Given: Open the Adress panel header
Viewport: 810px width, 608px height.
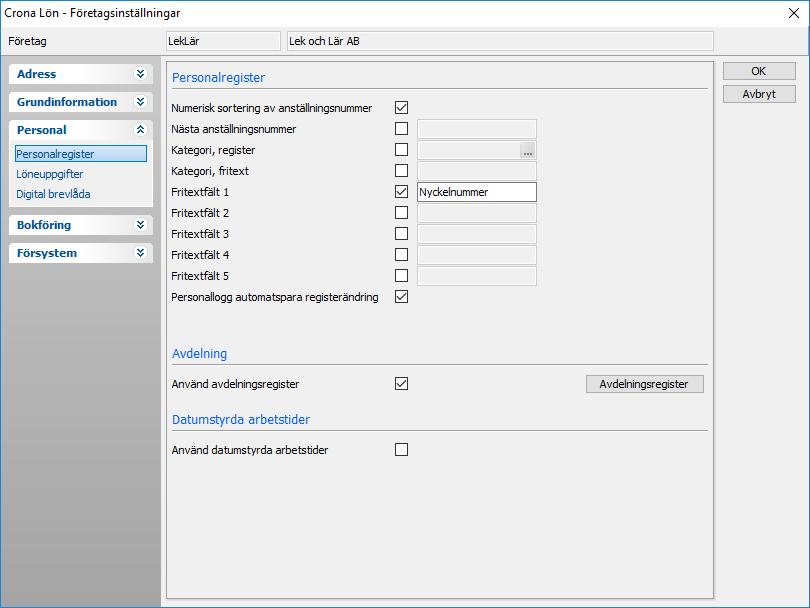Looking at the screenshot, I should pos(81,74).
